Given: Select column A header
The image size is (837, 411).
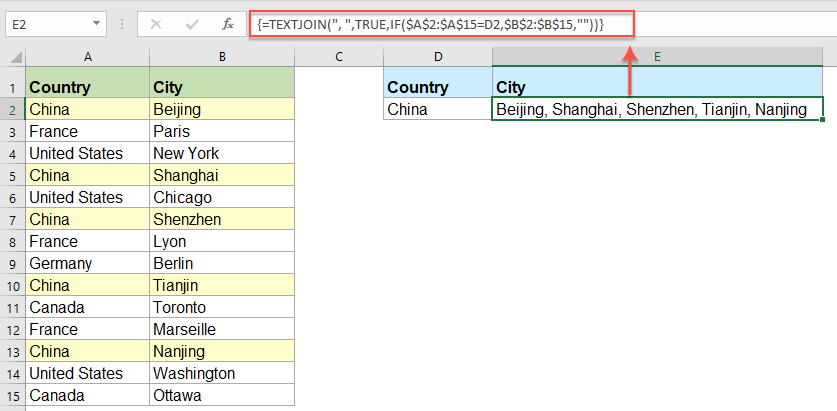Looking at the screenshot, I should [x=88, y=57].
